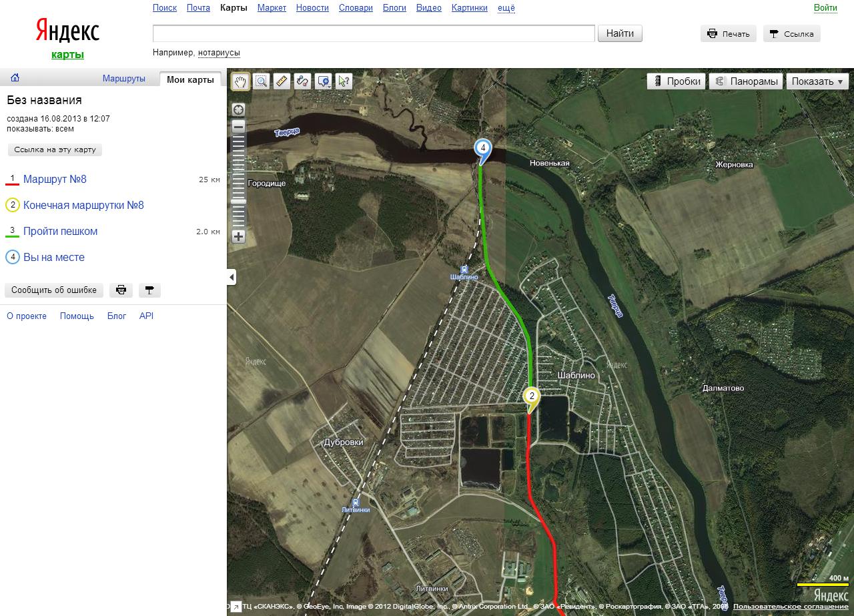This screenshot has height=616, width=854.
Task: Select the hand pan tool
Action: [240, 81]
